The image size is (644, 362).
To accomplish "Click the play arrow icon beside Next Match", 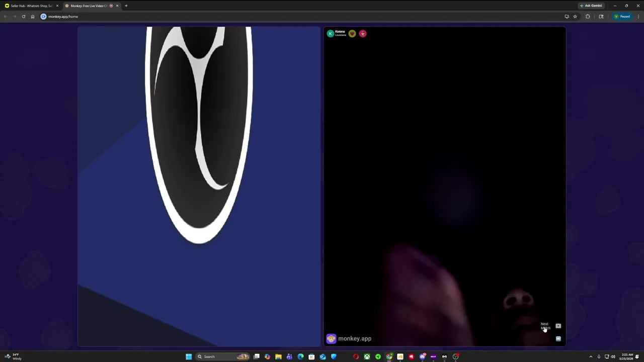I will tap(558, 326).
